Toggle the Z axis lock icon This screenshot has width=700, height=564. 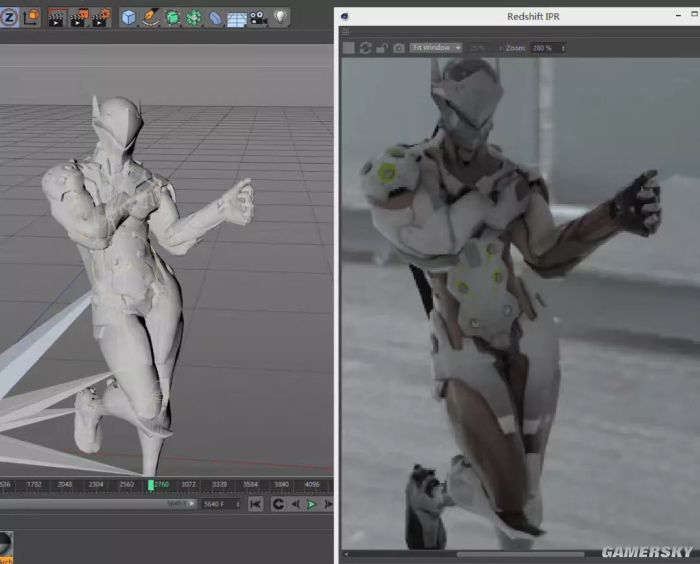(x=9, y=18)
